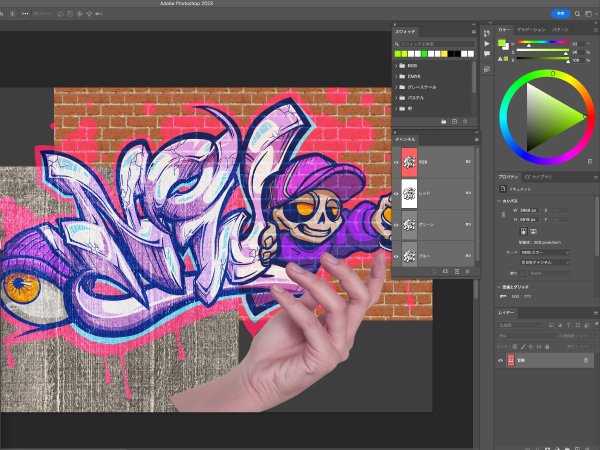
Task: Filter layers by type T icon
Action: pyautogui.click(x=569, y=325)
